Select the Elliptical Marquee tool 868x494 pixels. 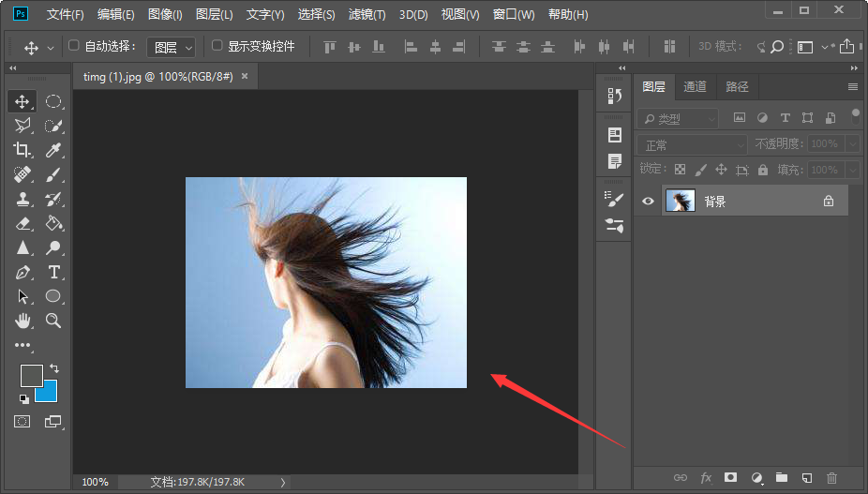click(53, 101)
